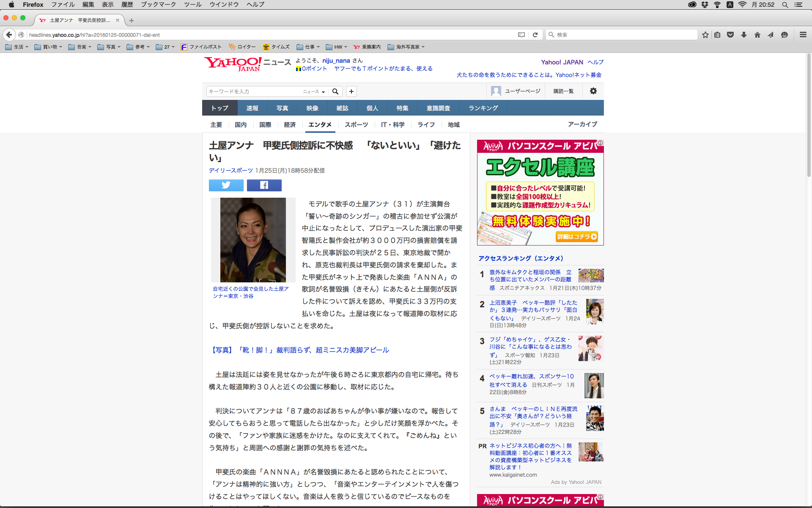Click the Firefox reload page icon
The width and height of the screenshot is (812, 508).
pyautogui.click(x=535, y=35)
